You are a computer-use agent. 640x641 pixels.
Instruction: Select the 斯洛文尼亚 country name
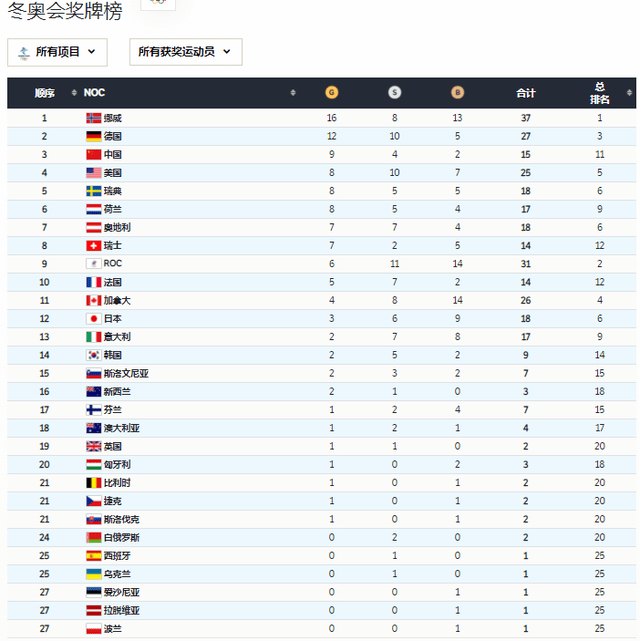click(126, 373)
